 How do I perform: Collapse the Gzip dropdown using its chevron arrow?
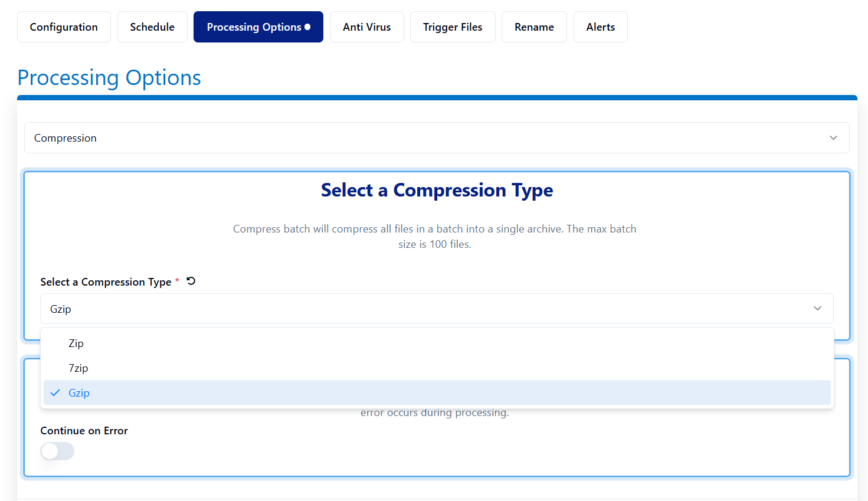point(817,309)
